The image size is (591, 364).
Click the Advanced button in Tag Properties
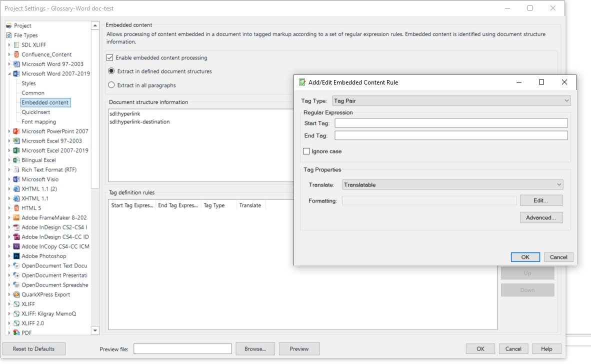541,217
